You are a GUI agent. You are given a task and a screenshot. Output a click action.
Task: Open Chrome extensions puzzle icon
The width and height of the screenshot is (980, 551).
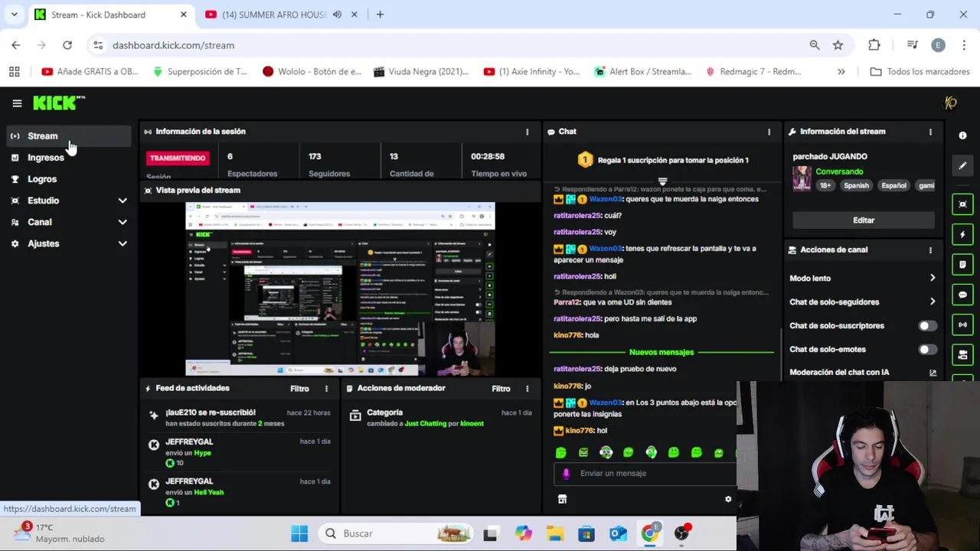pos(874,45)
